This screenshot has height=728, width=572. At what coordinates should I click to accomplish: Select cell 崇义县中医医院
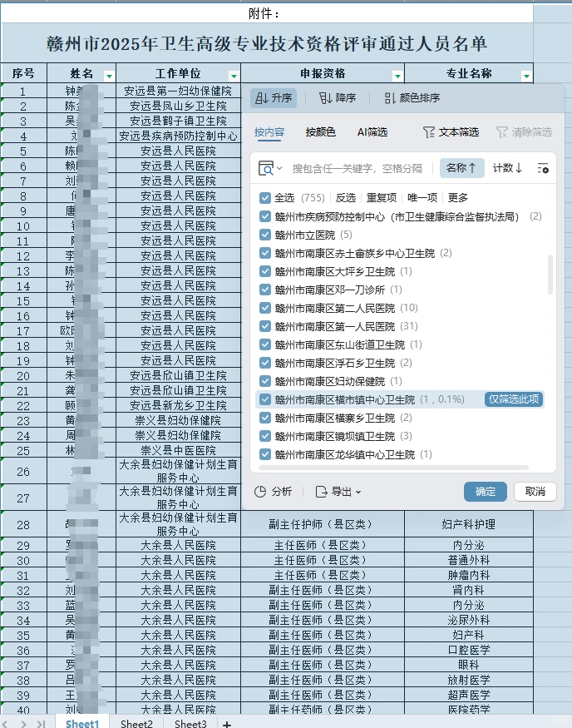point(178,450)
